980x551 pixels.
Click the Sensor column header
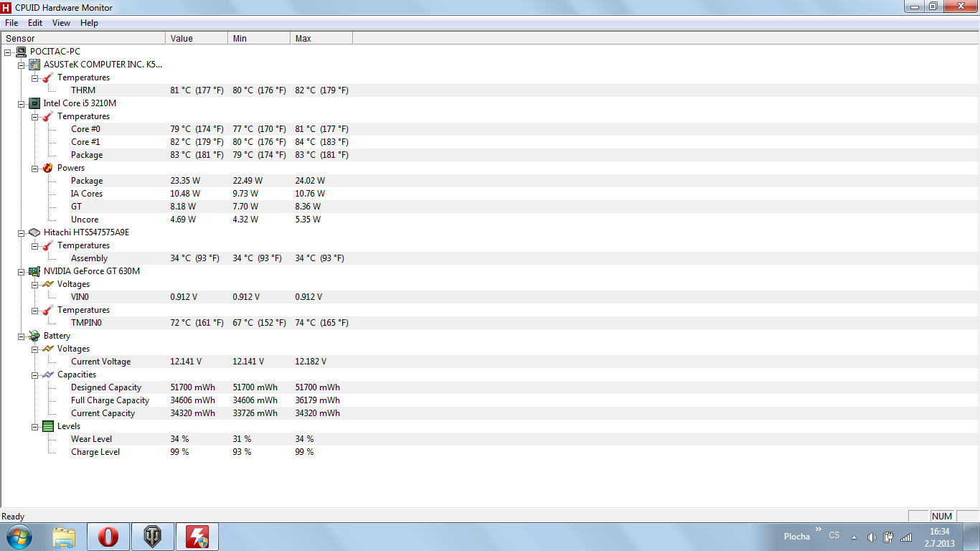[x=83, y=39]
